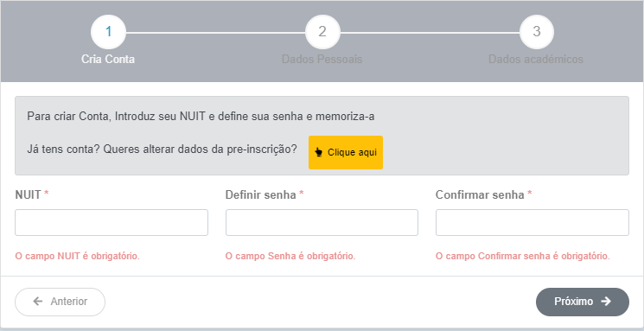Click the Definir senha field label
This screenshot has height=331, width=644.
tap(261, 194)
